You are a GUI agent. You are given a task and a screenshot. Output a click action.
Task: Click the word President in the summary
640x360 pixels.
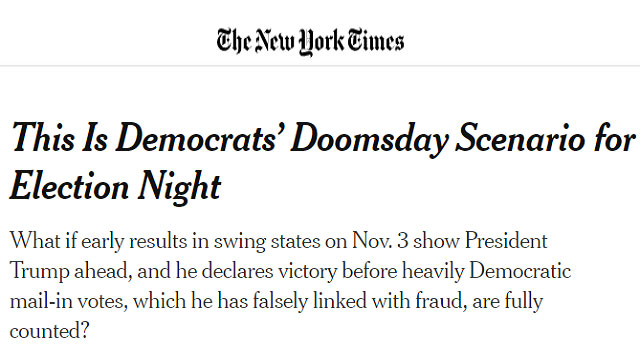click(x=506, y=240)
